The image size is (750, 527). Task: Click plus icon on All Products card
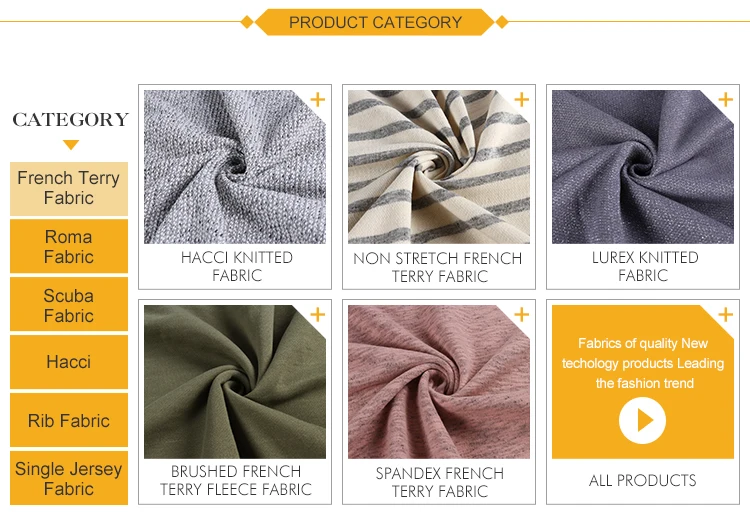[726, 315]
